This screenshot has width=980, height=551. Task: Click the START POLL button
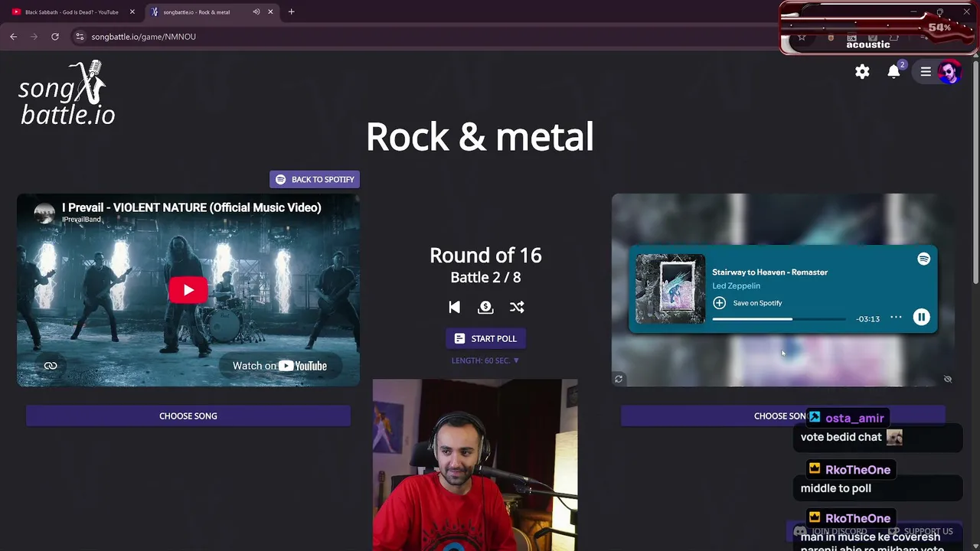(x=485, y=338)
